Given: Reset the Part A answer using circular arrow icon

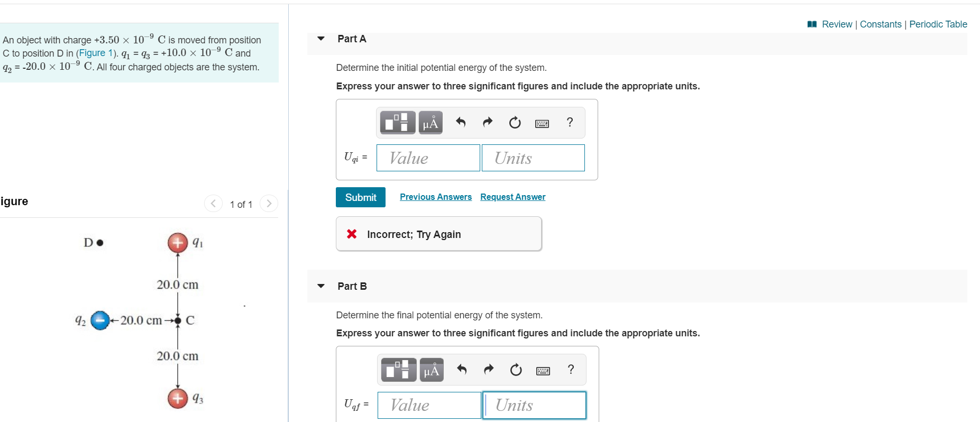Looking at the screenshot, I should (515, 122).
